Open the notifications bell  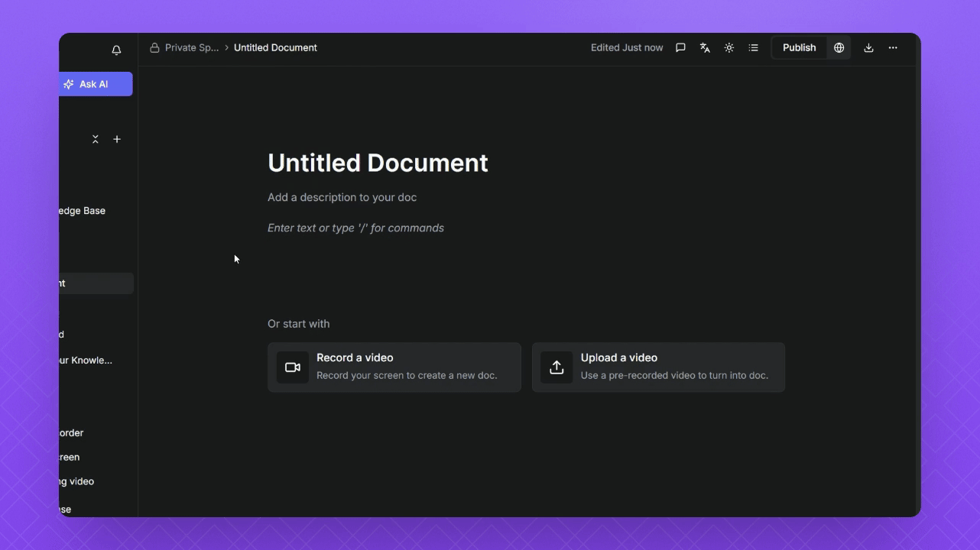116,50
